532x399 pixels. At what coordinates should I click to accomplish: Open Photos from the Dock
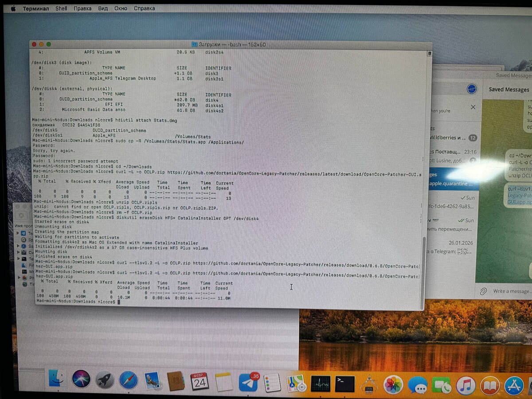[x=393, y=384]
